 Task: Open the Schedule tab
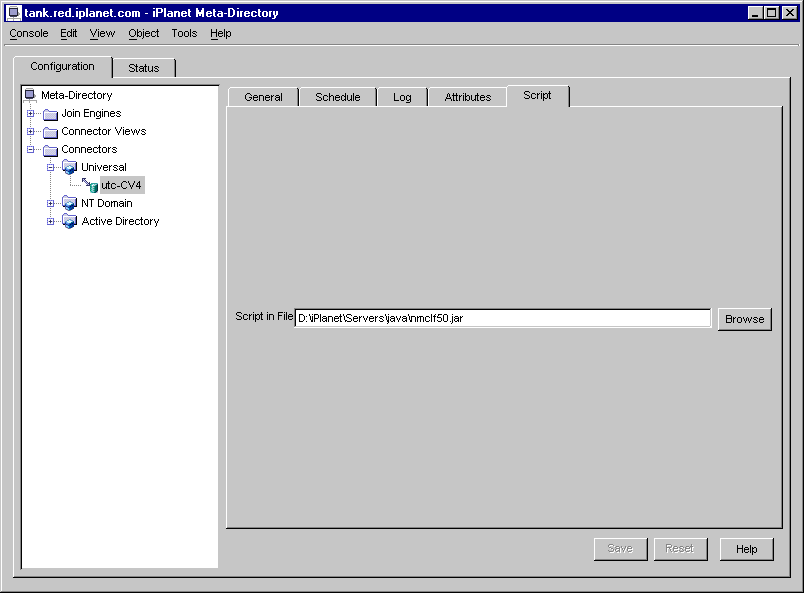pos(338,97)
